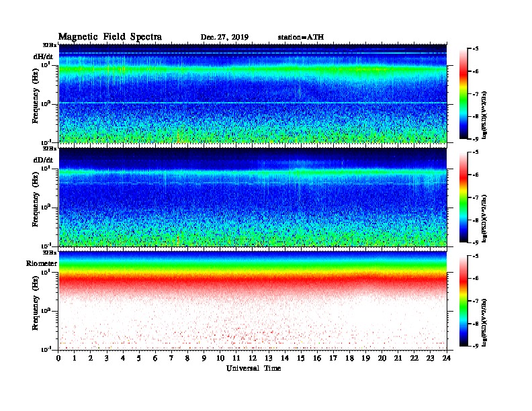
Task: Click the dD/dt spectrogram plot
Action: click(253, 197)
